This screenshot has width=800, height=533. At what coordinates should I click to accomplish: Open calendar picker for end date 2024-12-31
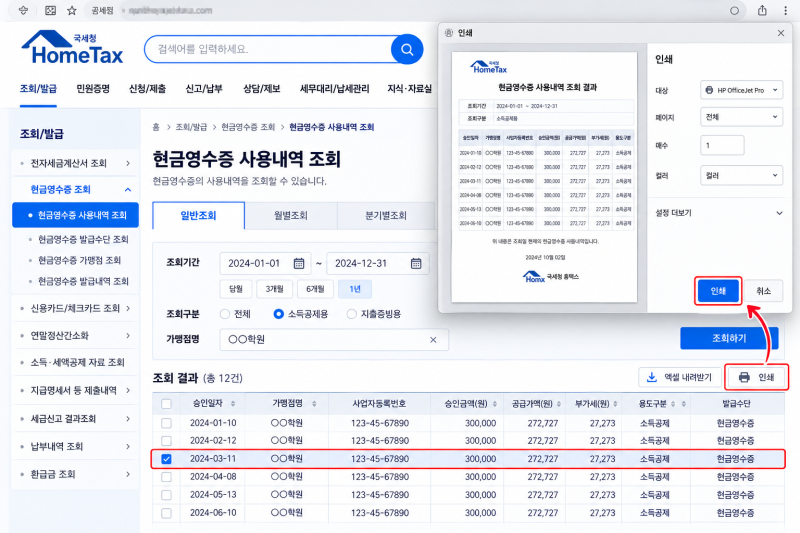(416, 263)
